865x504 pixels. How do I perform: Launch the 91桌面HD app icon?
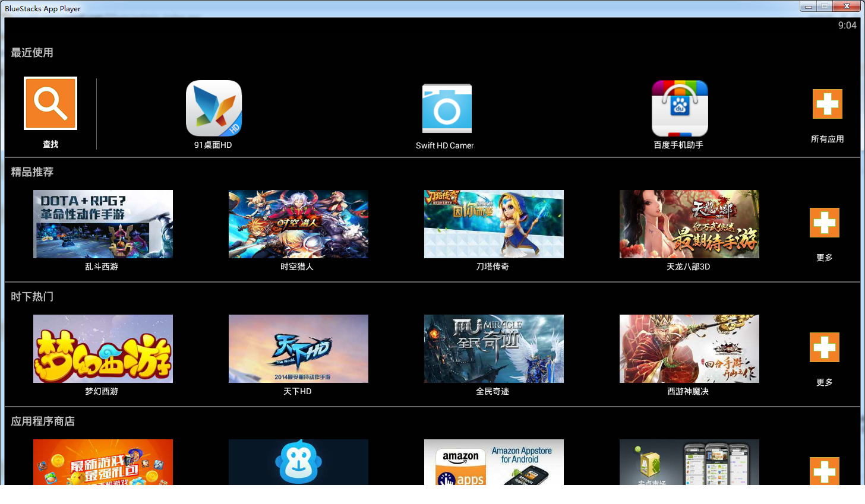(214, 108)
